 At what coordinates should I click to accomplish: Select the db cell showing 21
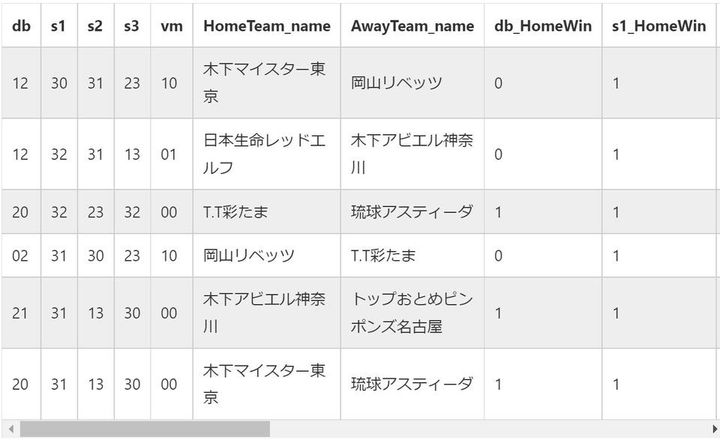coord(20,313)
